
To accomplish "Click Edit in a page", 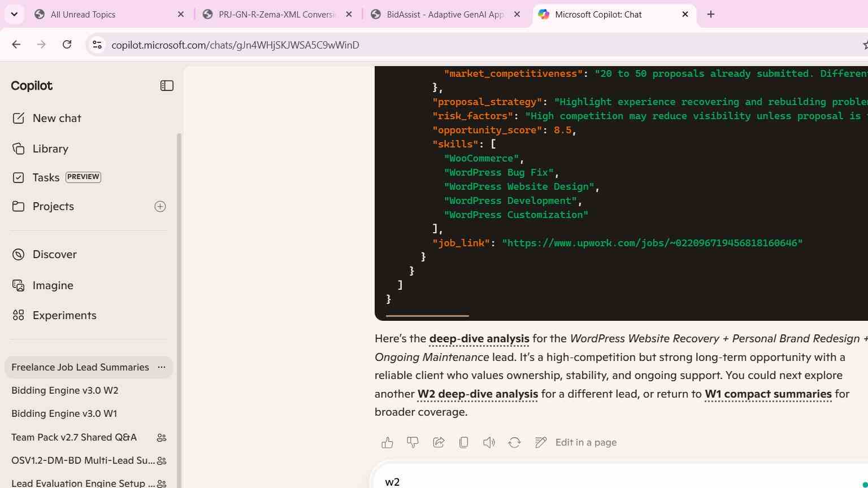I will coord(576,443).
